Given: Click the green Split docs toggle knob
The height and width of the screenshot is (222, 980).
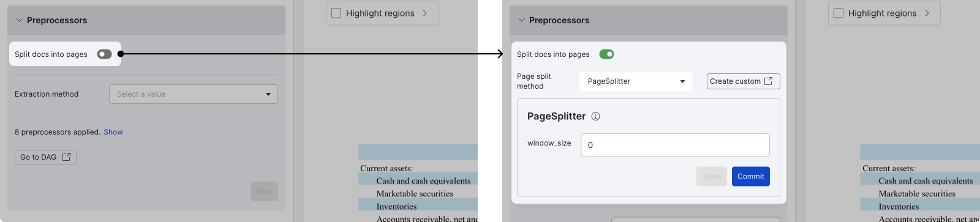Looking at the screenshot, I should pos(610,54).
